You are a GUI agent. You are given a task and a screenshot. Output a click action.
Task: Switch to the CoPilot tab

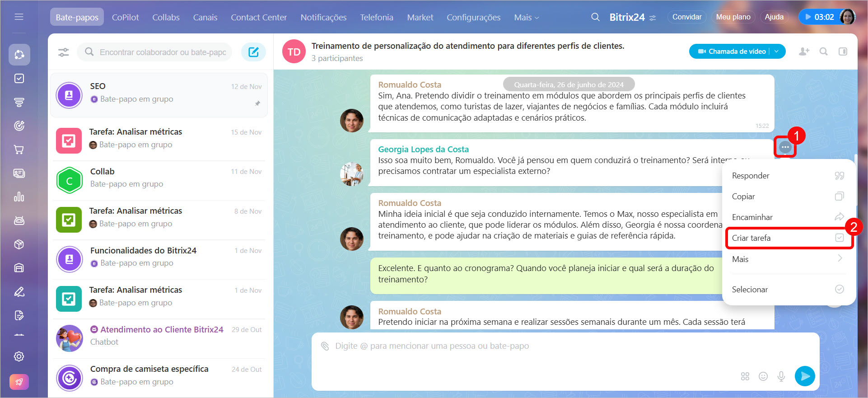[125, 17]
